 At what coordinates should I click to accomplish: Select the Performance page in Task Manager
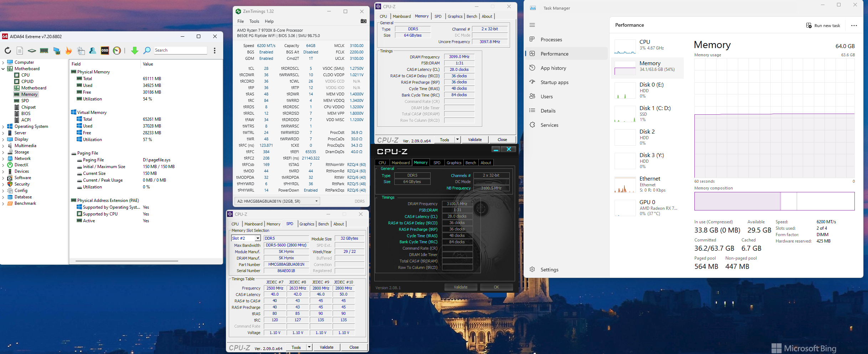coord(566,54)
